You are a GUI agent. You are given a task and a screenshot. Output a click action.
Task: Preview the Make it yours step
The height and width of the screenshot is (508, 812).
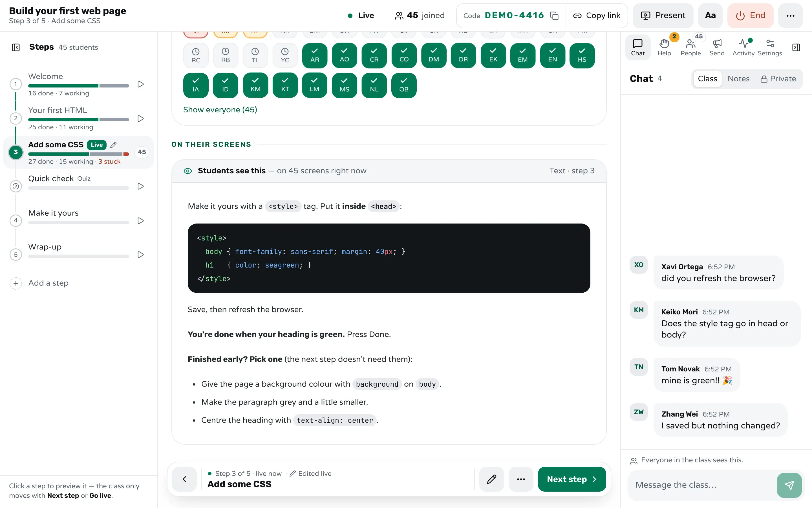pyautogui.click(x=141, y=221)
